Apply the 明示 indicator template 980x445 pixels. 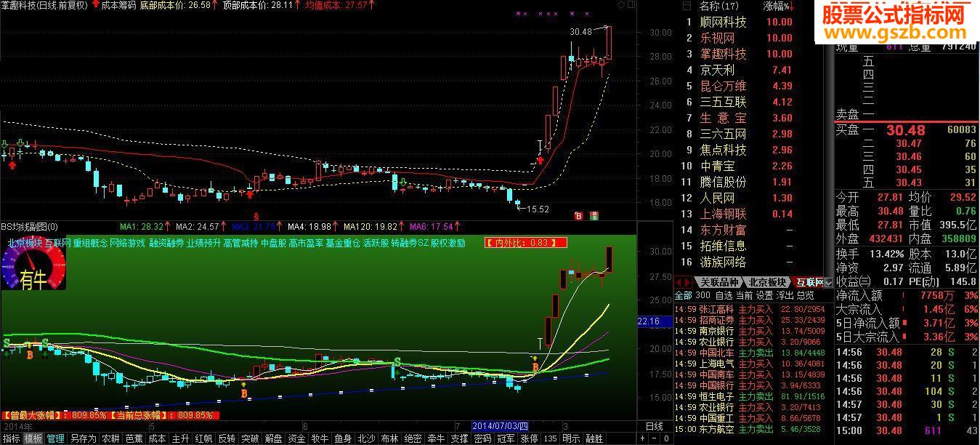coord(571,439)
